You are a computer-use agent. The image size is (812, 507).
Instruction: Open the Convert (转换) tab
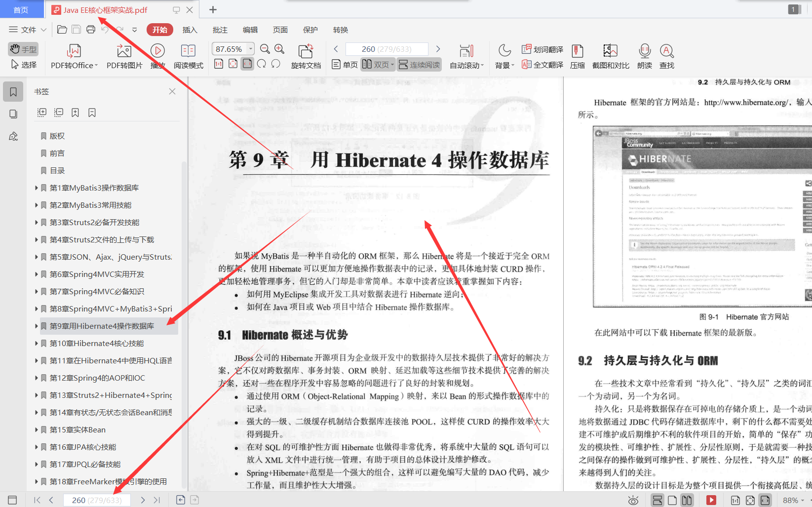pos(341,30)
